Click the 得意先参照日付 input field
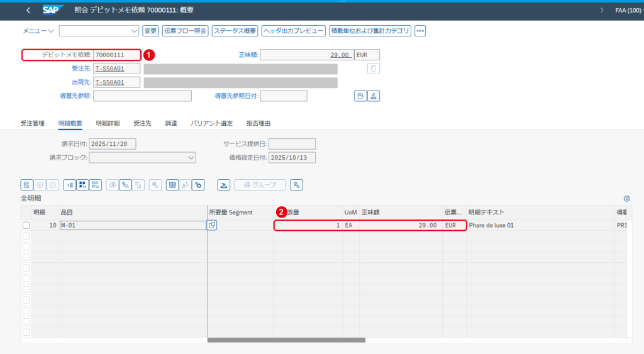644x354 pixels. coord(284,96)
